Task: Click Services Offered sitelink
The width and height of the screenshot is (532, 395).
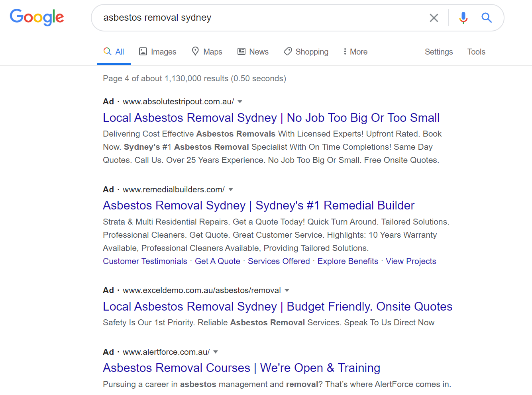Action: tap(279, 261)
